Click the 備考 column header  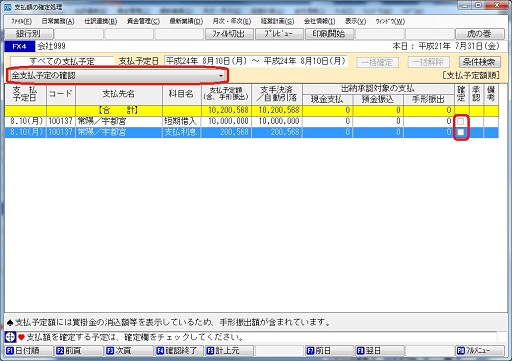(x=491, y=94)
